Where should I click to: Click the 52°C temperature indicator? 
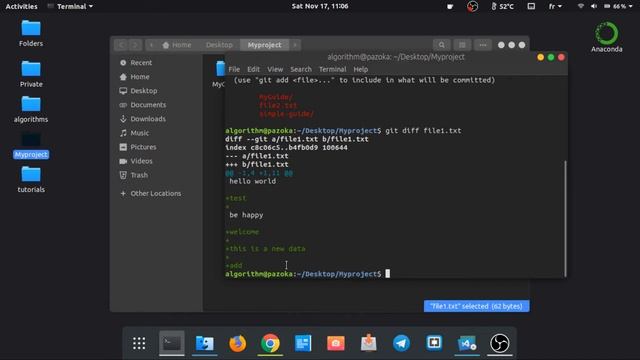[x=502, y=7]
